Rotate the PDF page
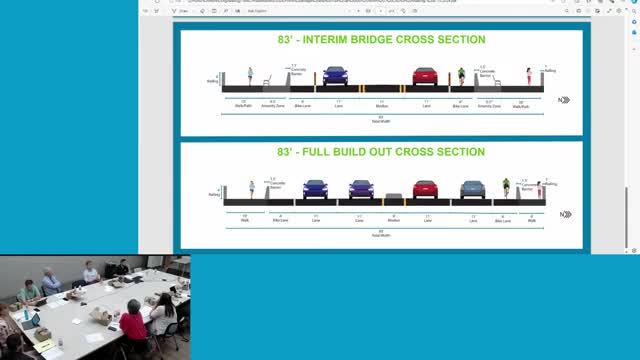This screenshot has height=360, width=640. (403, 11)
